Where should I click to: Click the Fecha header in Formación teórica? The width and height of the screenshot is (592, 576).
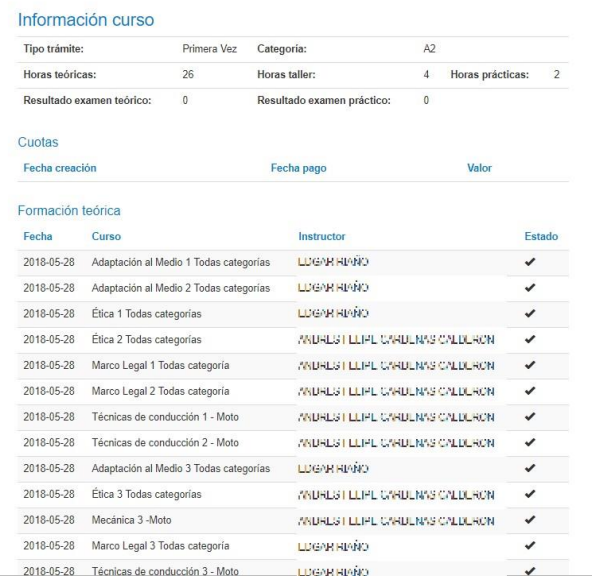(38, 236)
